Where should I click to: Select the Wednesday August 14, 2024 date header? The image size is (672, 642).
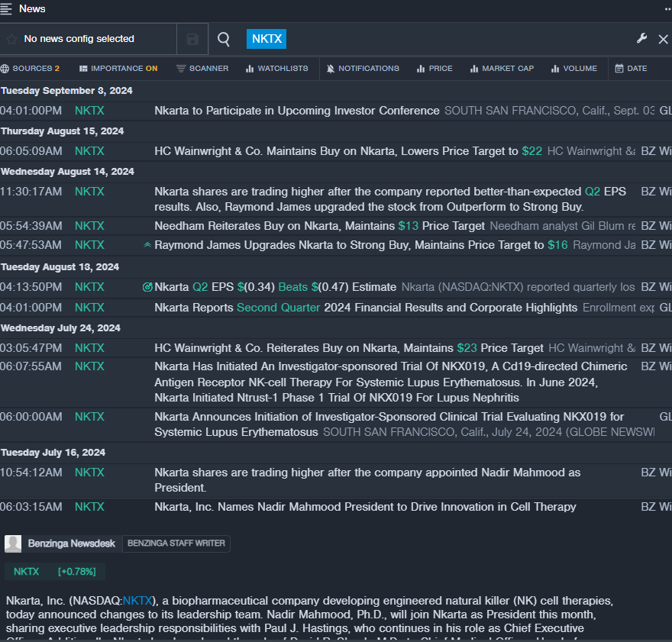[x=67, y=172]
